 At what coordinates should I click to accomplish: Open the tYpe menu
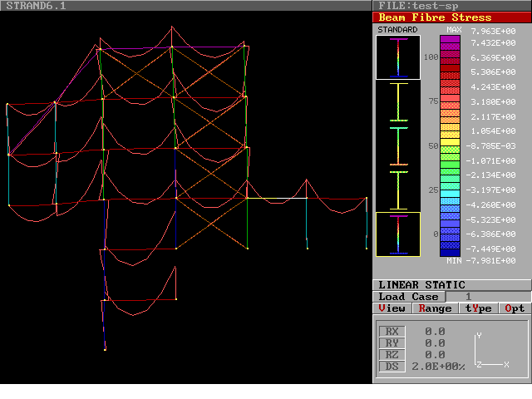477,308
